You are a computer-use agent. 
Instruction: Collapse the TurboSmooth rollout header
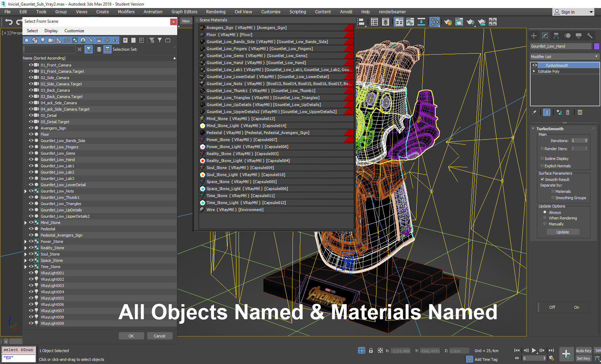[563, 128]
